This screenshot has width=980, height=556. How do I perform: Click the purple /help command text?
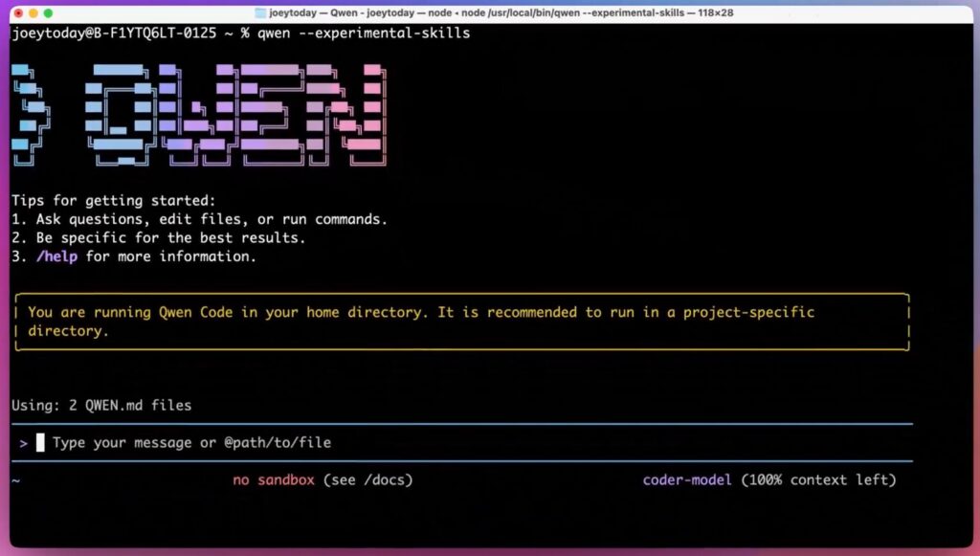tap(60, 256)
